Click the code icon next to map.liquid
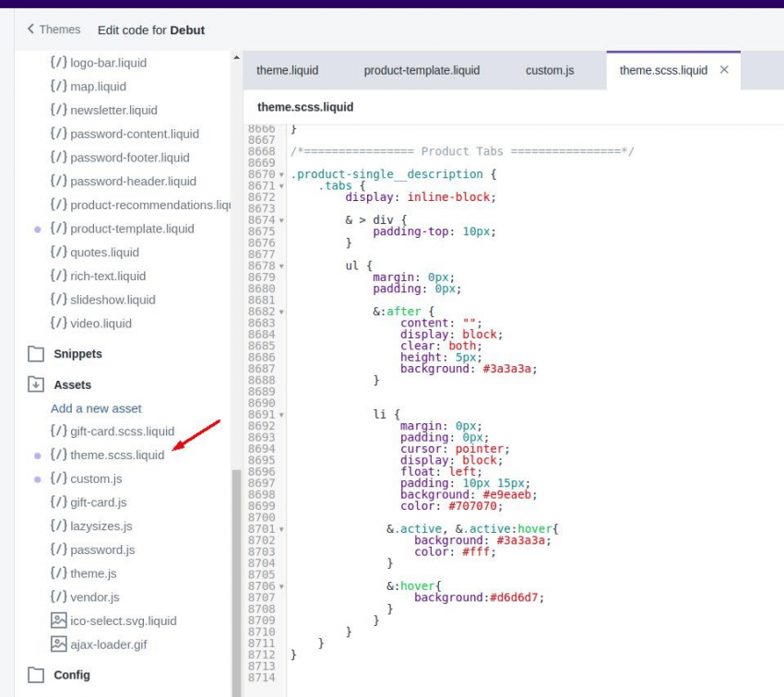This screenshot has width=784, height=697. [58, 87]
